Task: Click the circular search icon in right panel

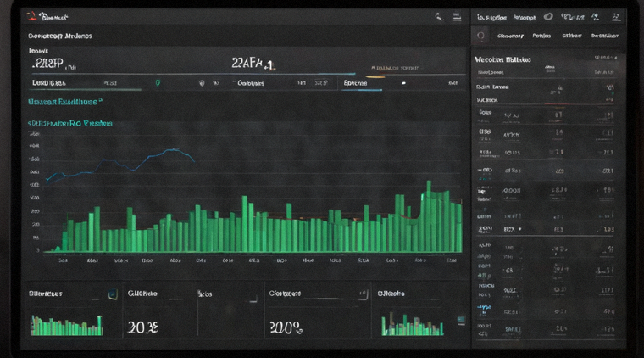Action: [480, 36]
